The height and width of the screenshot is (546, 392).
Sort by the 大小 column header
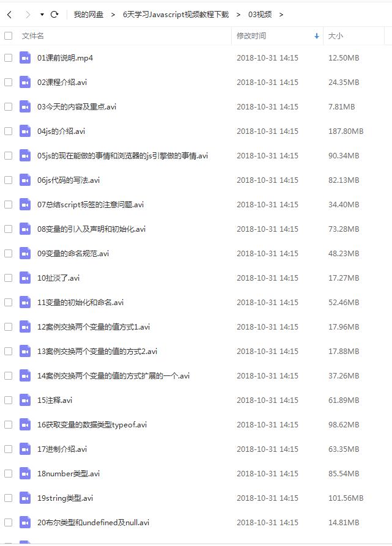coord(336,36)
